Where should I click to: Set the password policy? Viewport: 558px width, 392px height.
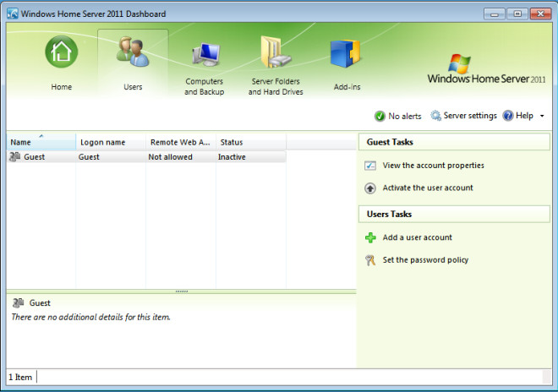click(425, 260)
